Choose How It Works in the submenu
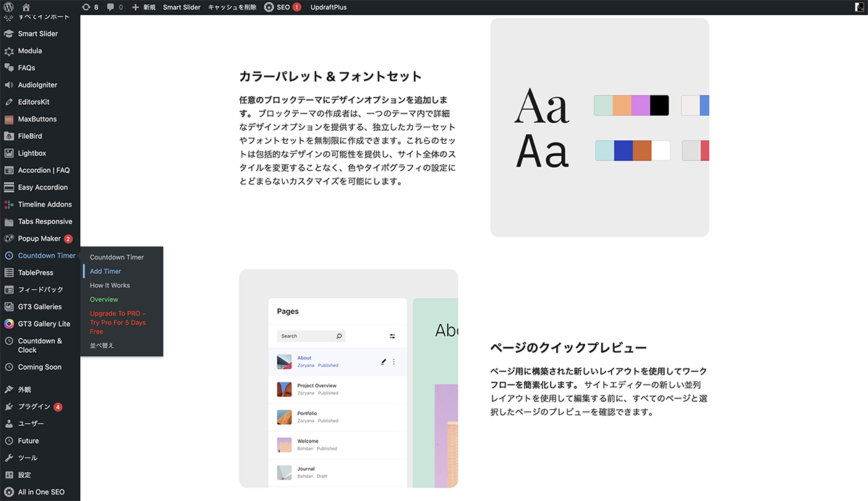The image size is (868, 501). [110, 286]
